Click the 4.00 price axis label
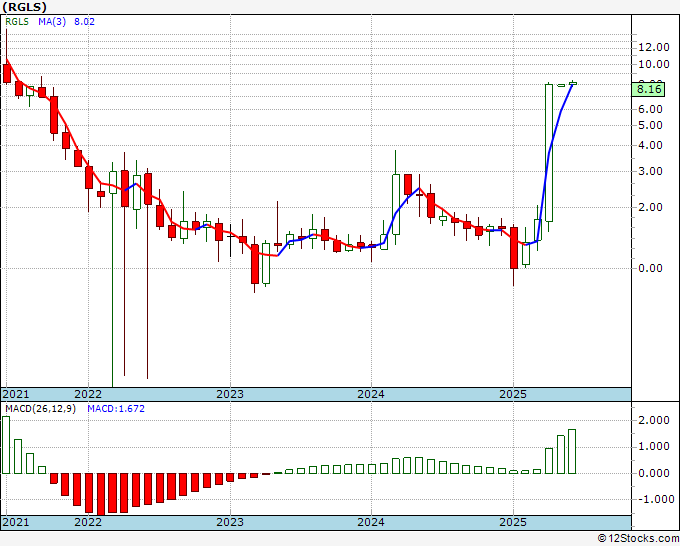 click(x=651, y=145)
